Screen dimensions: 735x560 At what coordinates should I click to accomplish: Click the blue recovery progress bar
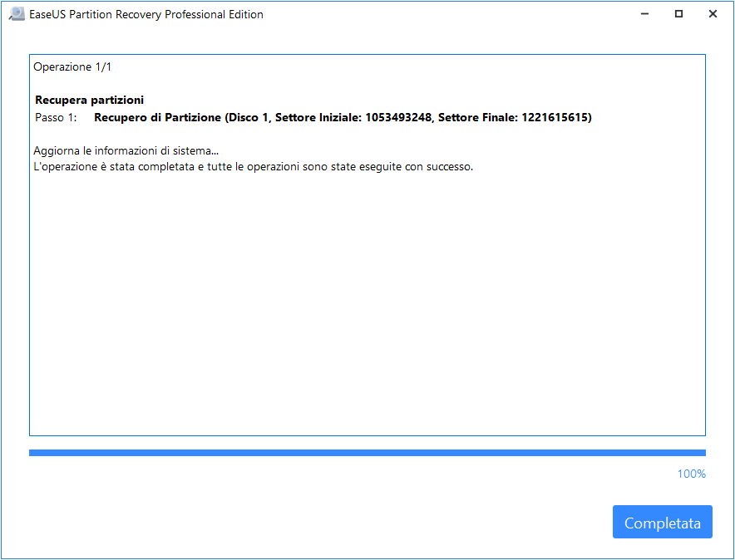coord(367,453)
